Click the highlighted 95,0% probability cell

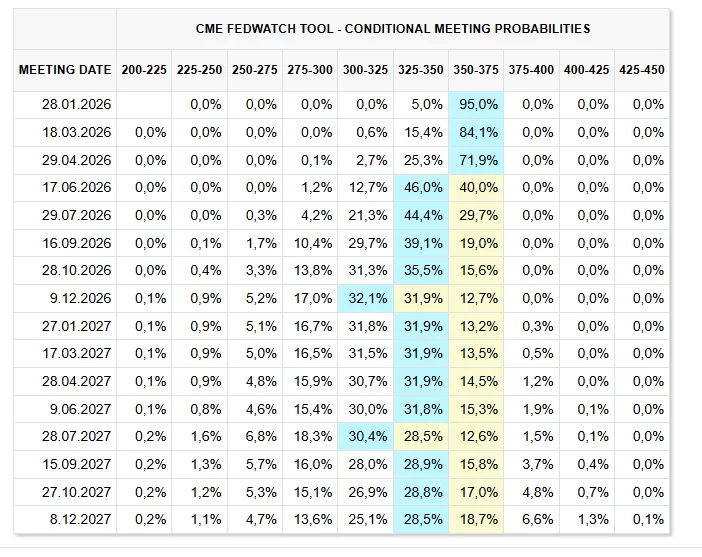tap(478, 105)
